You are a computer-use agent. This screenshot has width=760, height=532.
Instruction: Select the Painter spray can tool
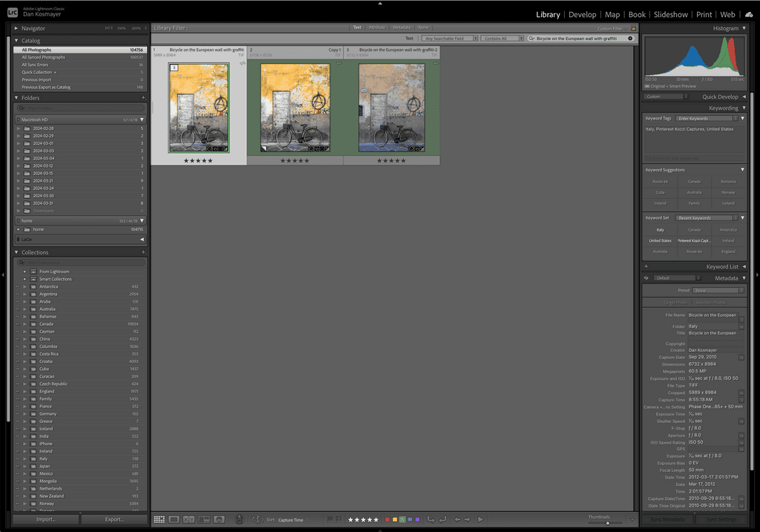click(x=239, y=519)
